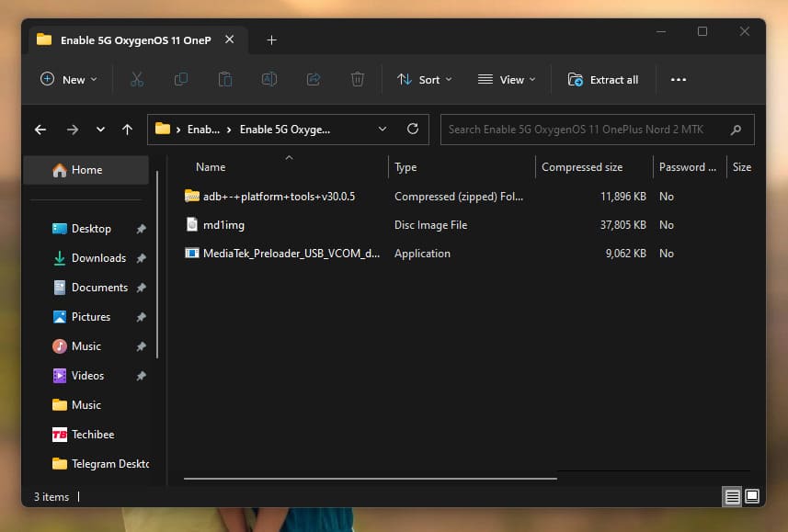This screenshot has height=532, width=788.
Task: Sort by the Size column header
Action: (742, 167)
